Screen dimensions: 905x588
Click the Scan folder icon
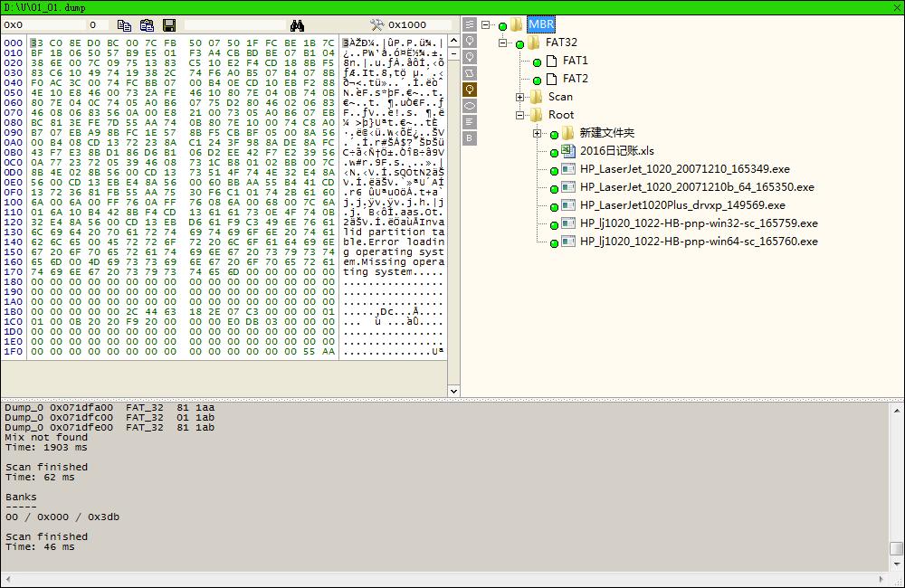tap(536, 97)
